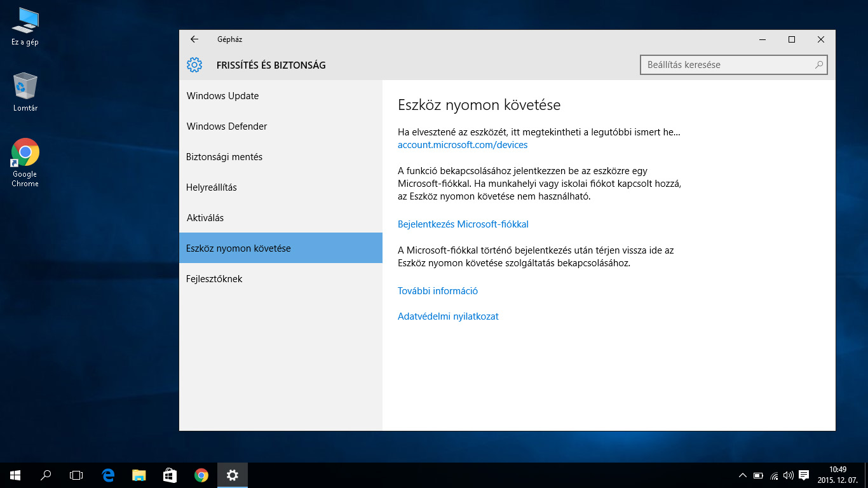Click the account.microsoft.com/devices link
Image resolution: width=868 pixels, height=488 pixels.
tap(463, 145)
